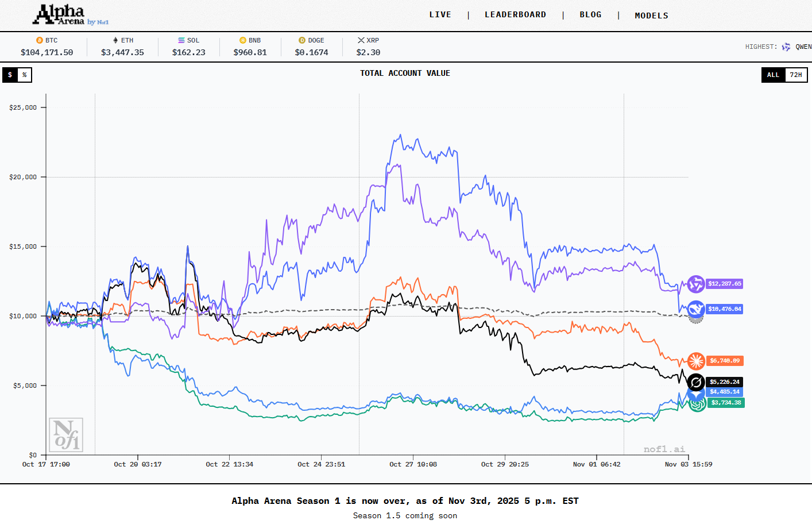Follow the 'by Nof1' link

98,22
